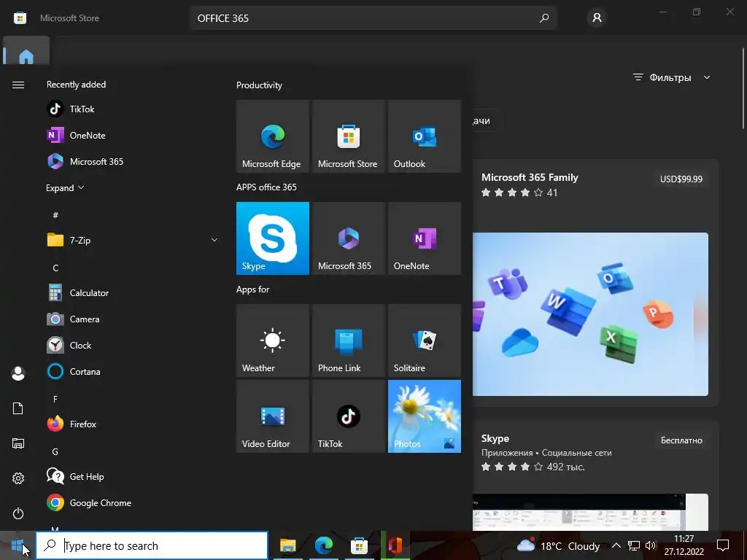
Task: Show hidden system tray icons
Action: (x=616, y=545)
